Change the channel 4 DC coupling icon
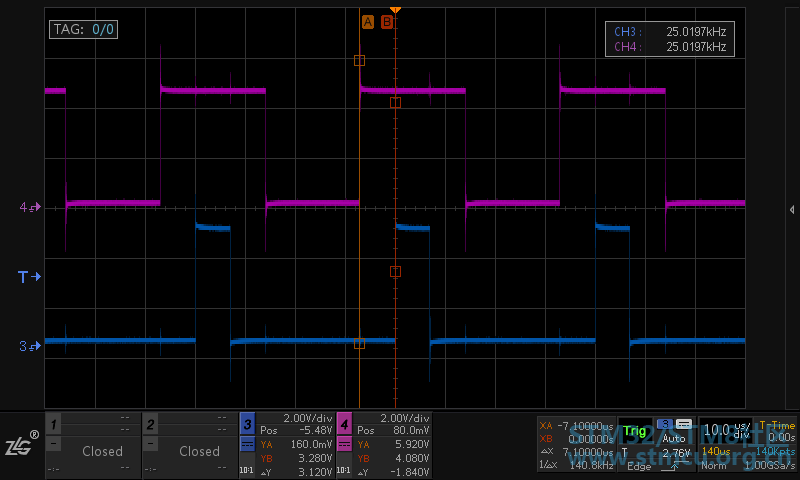800x480 pixels. 344,444
